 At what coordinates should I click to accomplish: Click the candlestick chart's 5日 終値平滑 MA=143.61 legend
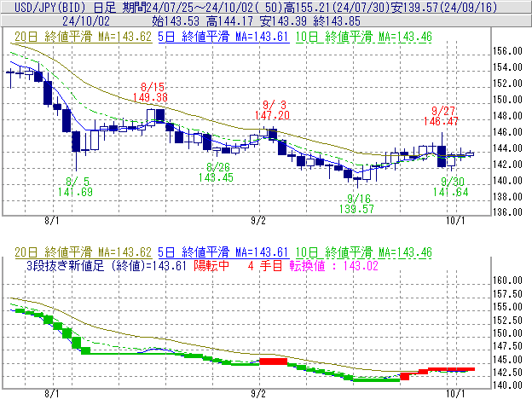(x=223, y=37)
